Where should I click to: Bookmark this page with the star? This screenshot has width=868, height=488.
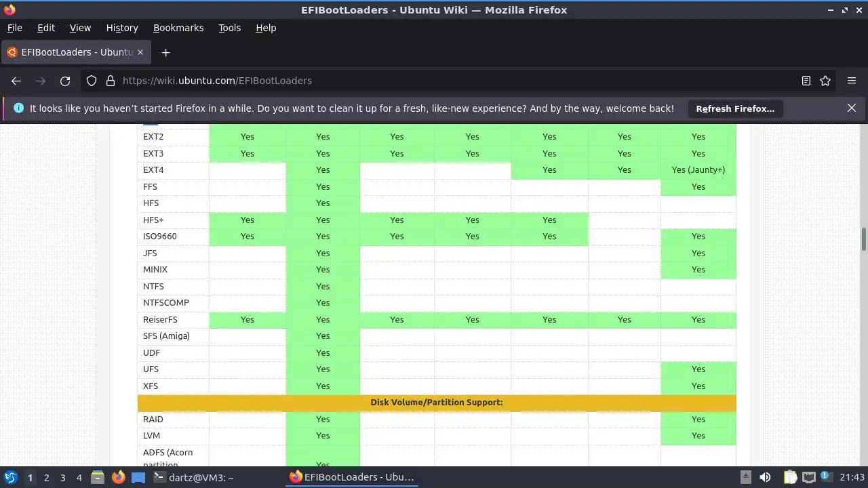pyautogui.click(x=825, y=81)
